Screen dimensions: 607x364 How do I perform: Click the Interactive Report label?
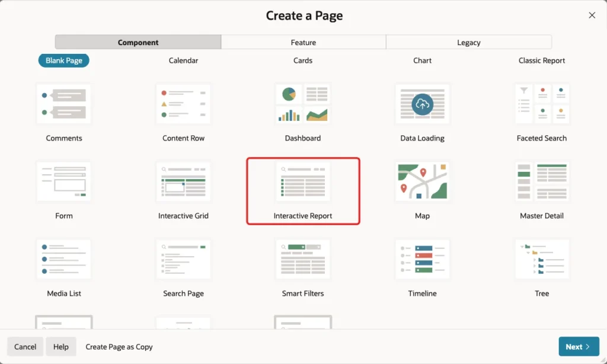303,216
